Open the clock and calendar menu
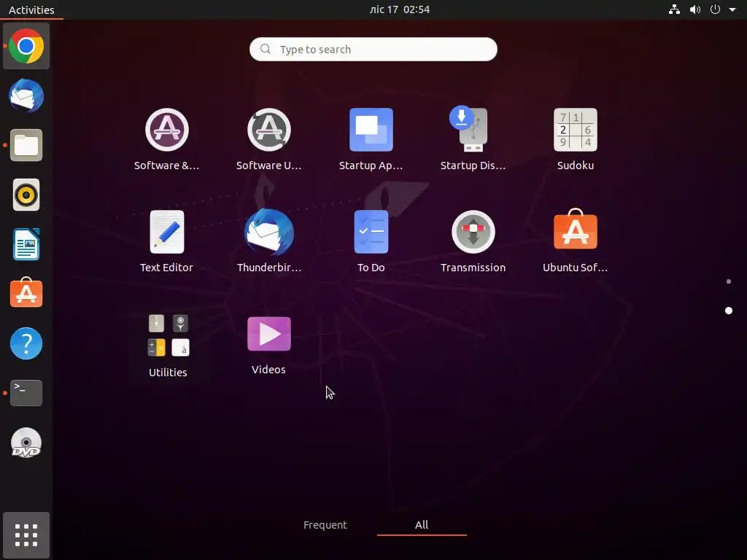The width and height of the screenshot is (747, 560). 400,9
